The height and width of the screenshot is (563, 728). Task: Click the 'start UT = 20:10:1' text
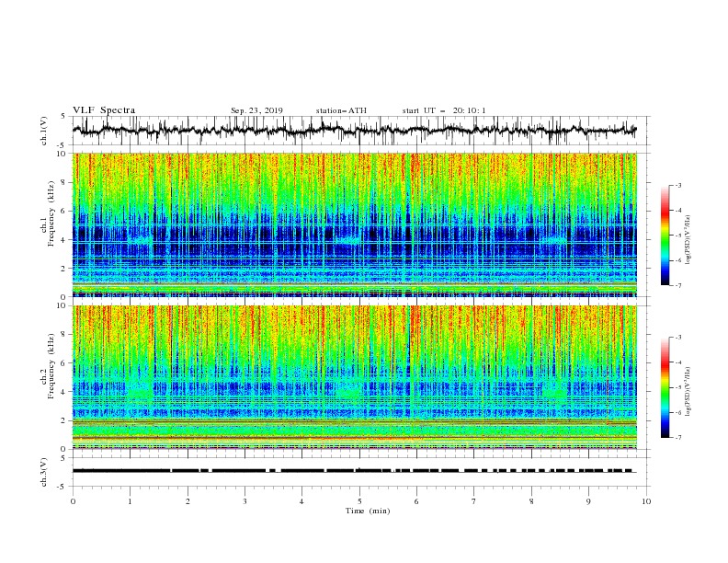click(x=443, y=110)
